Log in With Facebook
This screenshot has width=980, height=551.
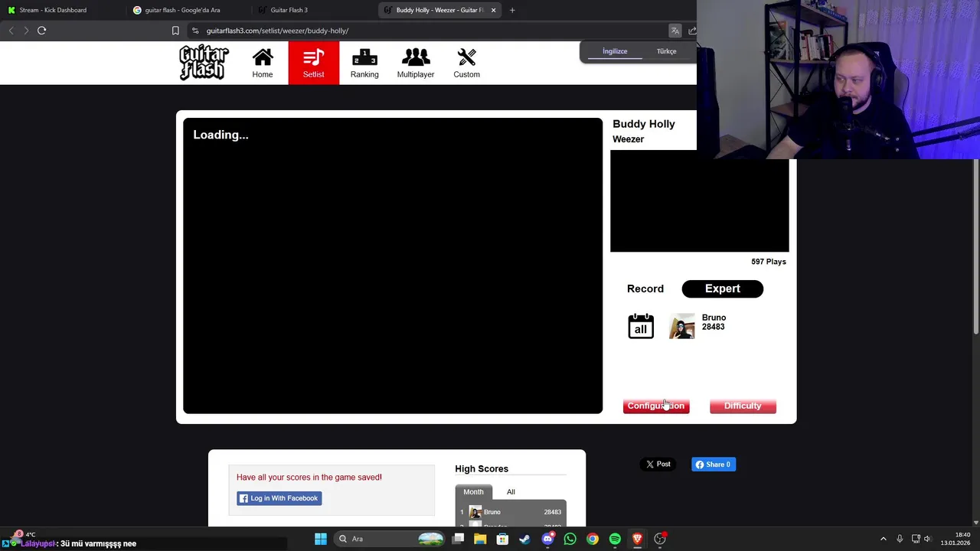(279, 498)
